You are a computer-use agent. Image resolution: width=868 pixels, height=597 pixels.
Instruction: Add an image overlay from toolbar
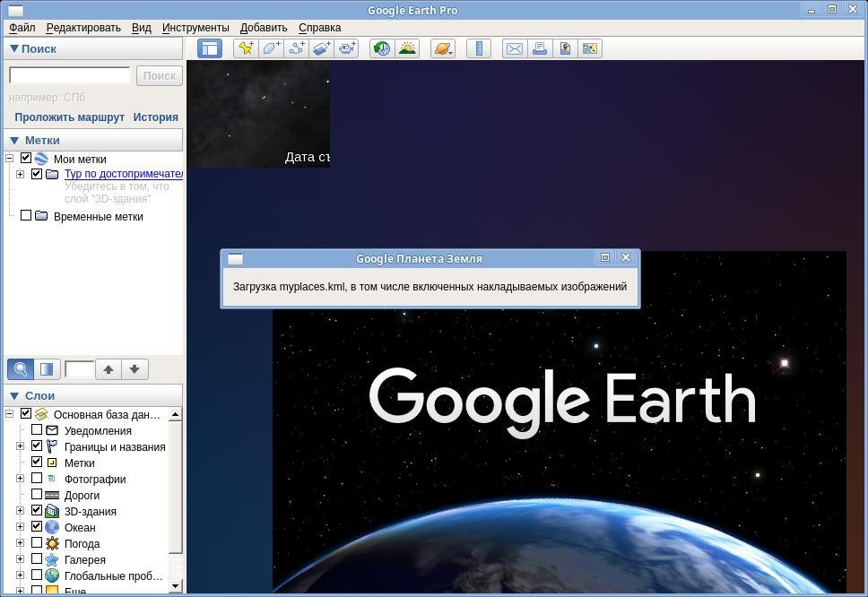322,48
